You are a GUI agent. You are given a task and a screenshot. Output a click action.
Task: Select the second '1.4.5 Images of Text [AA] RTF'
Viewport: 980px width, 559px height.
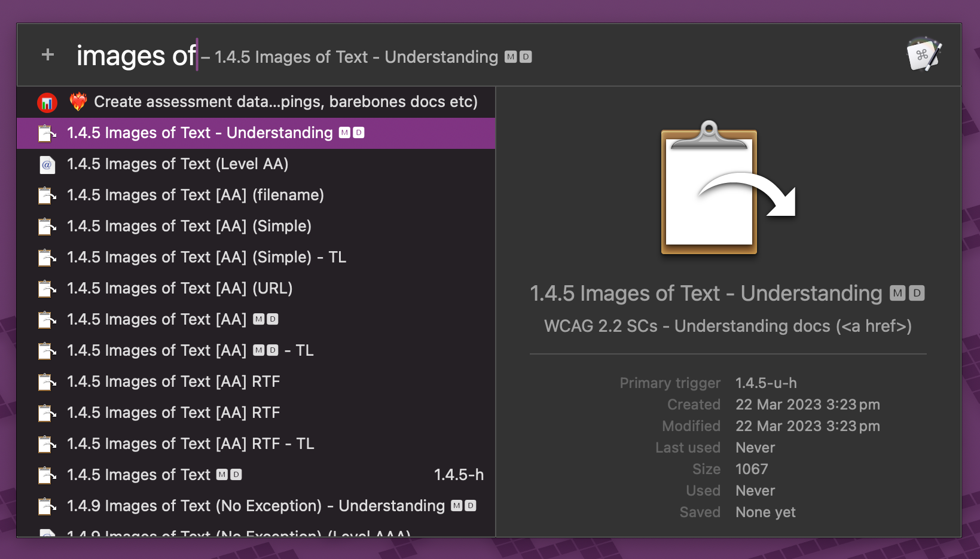(256, 413)
